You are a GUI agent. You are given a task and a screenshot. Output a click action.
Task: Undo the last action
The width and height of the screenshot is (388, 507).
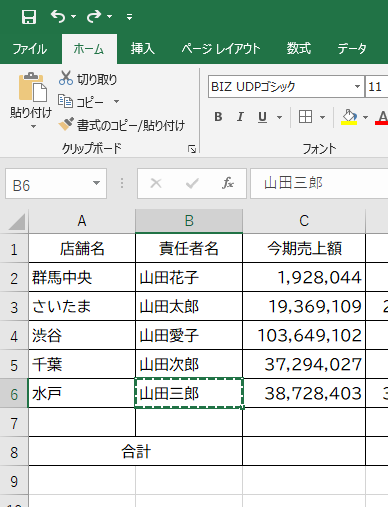pyautogui.click(x=58, y=16)
